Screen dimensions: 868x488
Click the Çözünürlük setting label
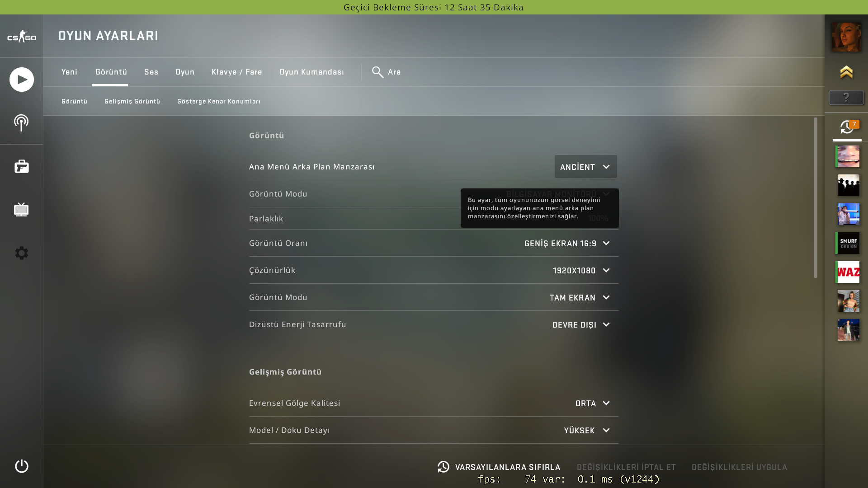click(x=272, y=270)
